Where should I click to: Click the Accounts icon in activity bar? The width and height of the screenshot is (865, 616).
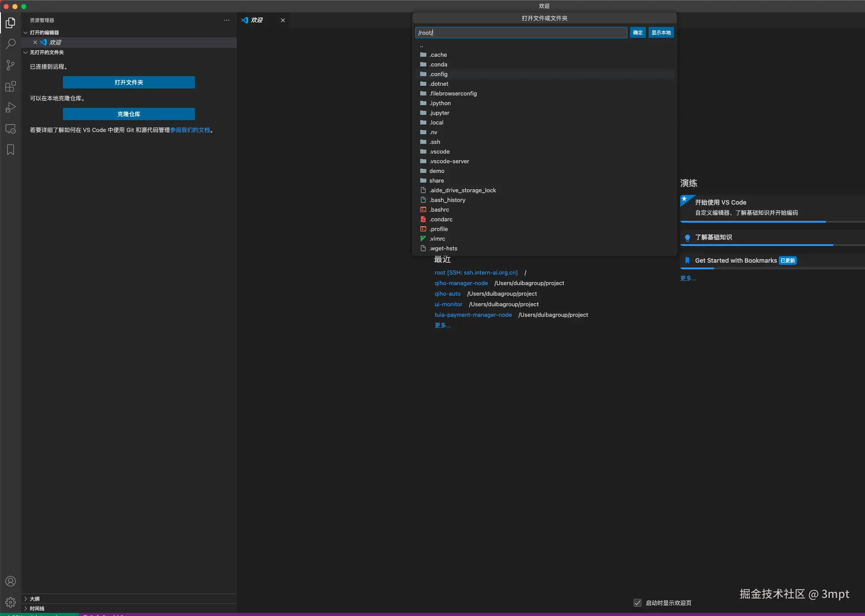pyautogui.click(x=11, y=581)
